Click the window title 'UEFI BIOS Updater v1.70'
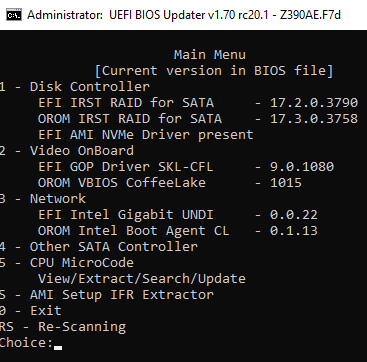367x362 pixels. (x=188, y=15)
